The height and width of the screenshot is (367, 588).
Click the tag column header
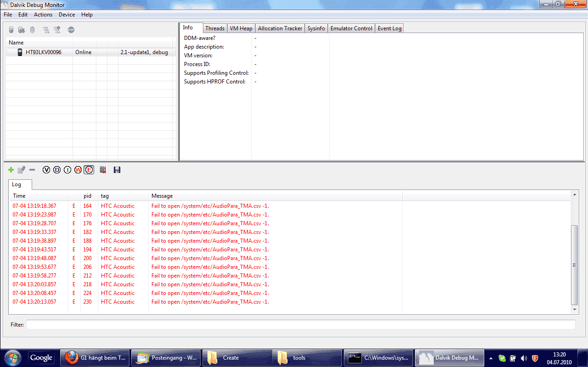coord(123,196)
